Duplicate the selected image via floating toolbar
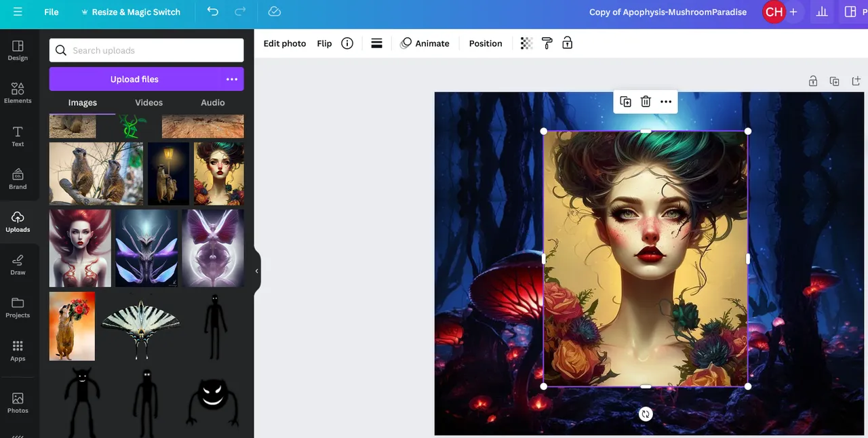Viewport: 868px width, 438px height. click(x=625, y=102)
